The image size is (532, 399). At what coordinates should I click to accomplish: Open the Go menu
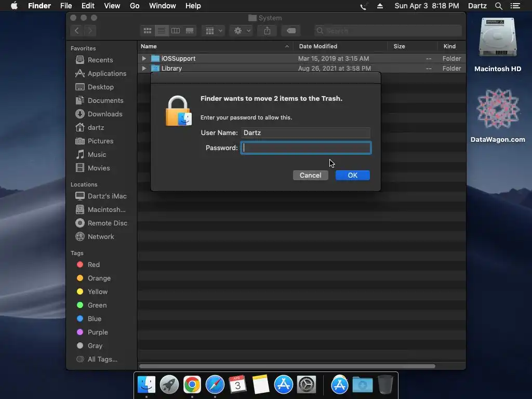tap(135, 6)
